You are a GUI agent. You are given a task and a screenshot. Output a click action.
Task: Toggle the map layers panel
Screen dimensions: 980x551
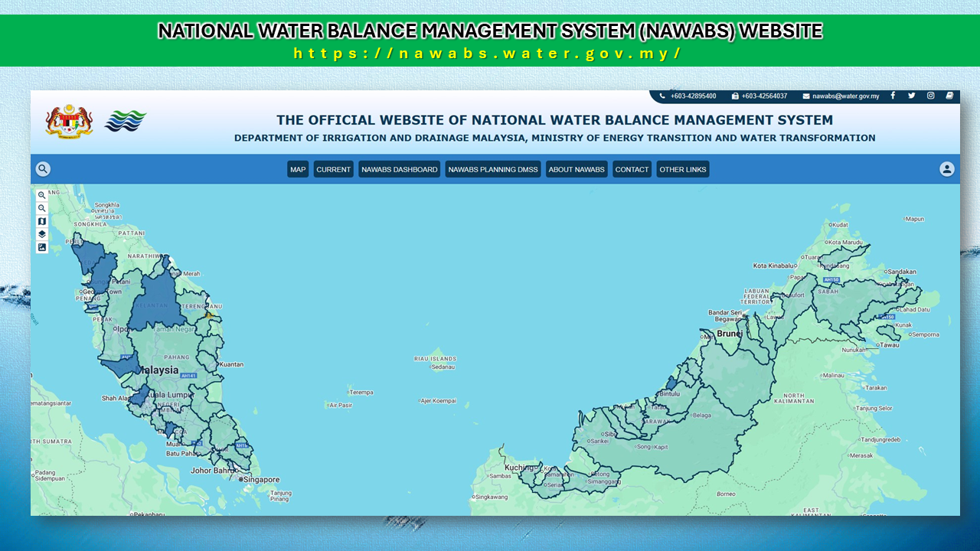pos(42,234)
